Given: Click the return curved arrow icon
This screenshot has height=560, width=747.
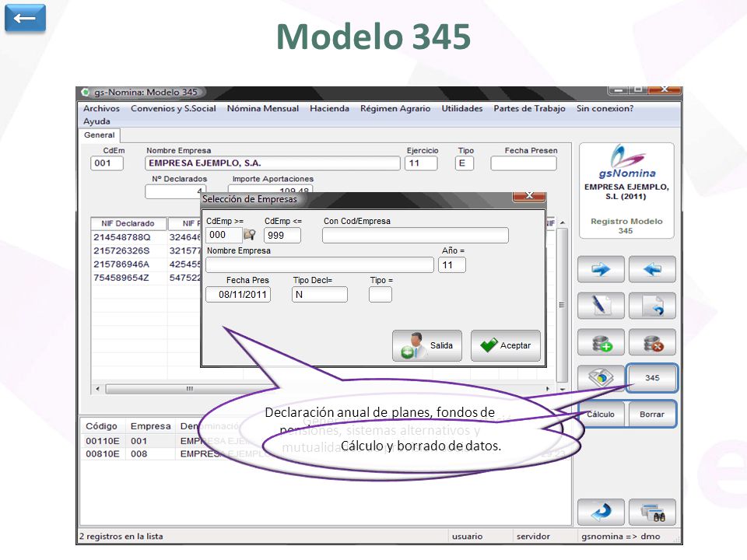Looking at the screenshot, I should tap(601, 512).
